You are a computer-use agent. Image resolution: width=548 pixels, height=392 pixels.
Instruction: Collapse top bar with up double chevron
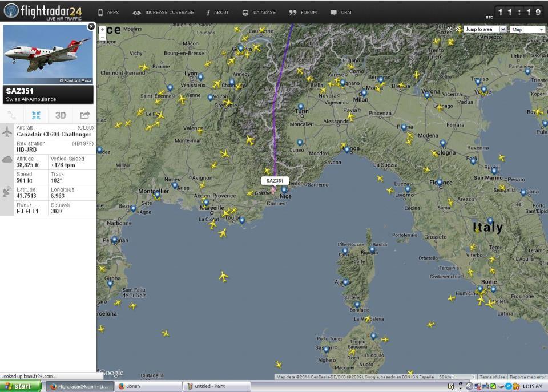(458, 29)
